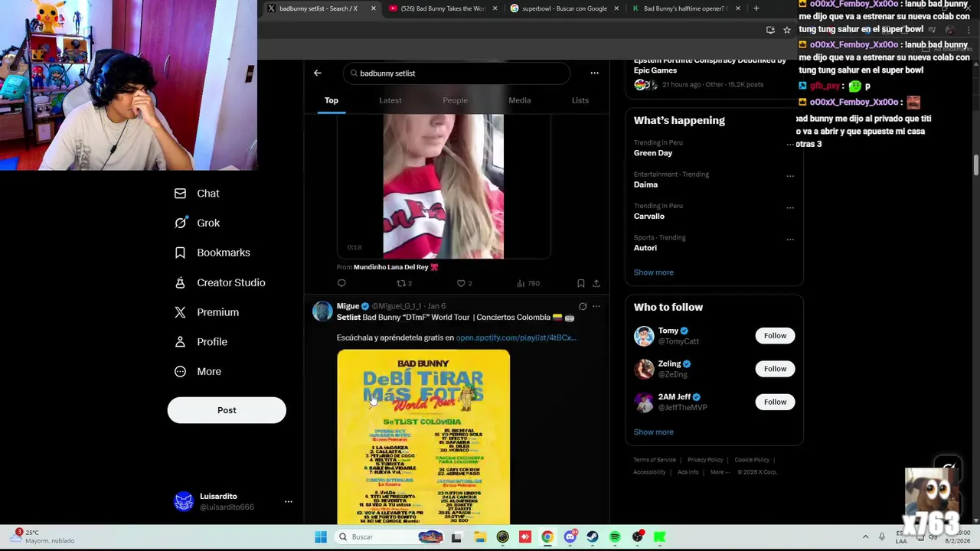Like the video post with 2 likes

click(464, 283)
